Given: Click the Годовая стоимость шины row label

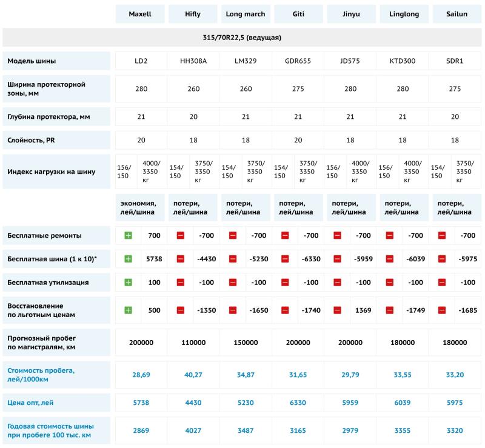Looking at the screenshot, I should click(x=48, y=430).
